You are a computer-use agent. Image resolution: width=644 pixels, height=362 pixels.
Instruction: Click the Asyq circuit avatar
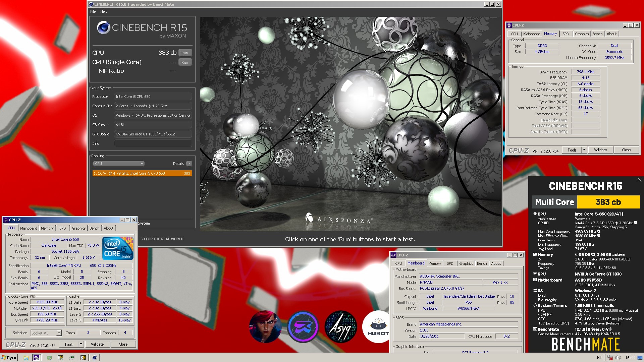click(x=341, y=327)
